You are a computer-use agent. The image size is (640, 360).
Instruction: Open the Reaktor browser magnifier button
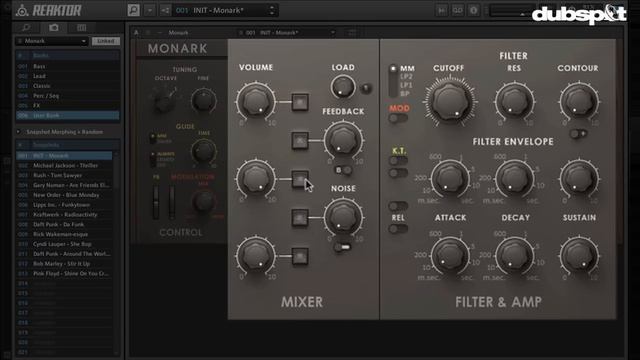point(133,10)
